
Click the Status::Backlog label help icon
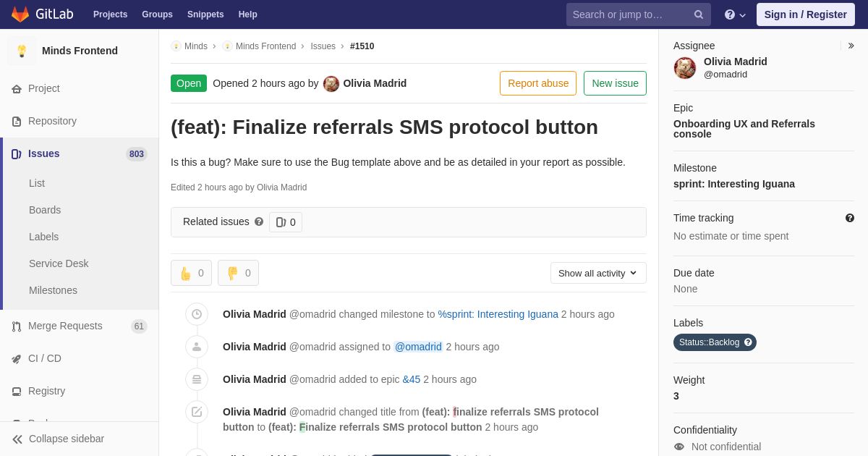[748, 342]
